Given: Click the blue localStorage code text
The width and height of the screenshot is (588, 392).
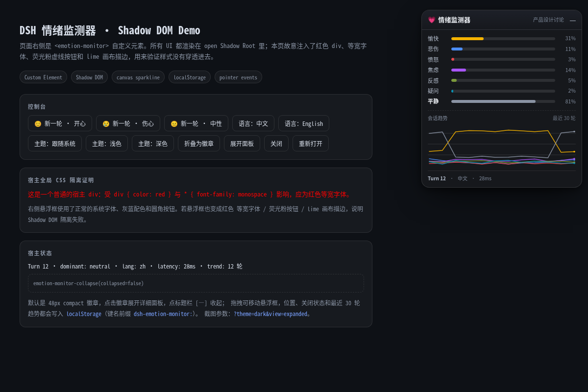Looking at the screenshot, I should coord(84,314).
